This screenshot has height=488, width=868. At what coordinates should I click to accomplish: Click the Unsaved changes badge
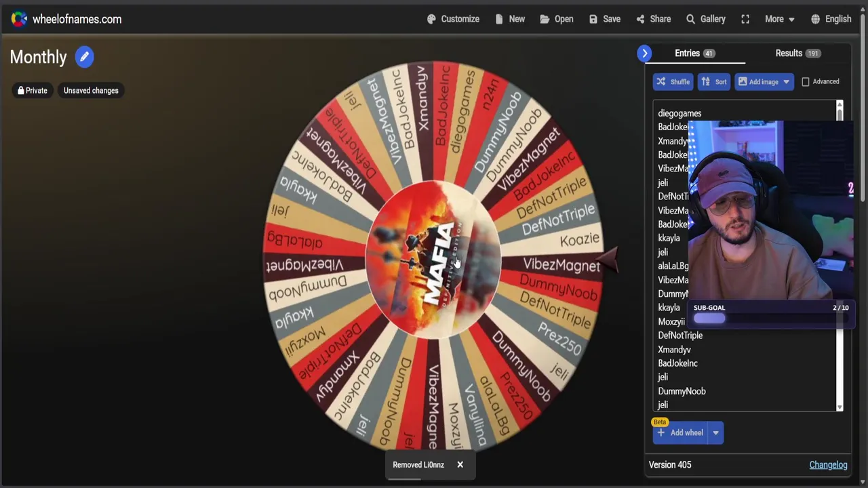(x=91, y=90)
